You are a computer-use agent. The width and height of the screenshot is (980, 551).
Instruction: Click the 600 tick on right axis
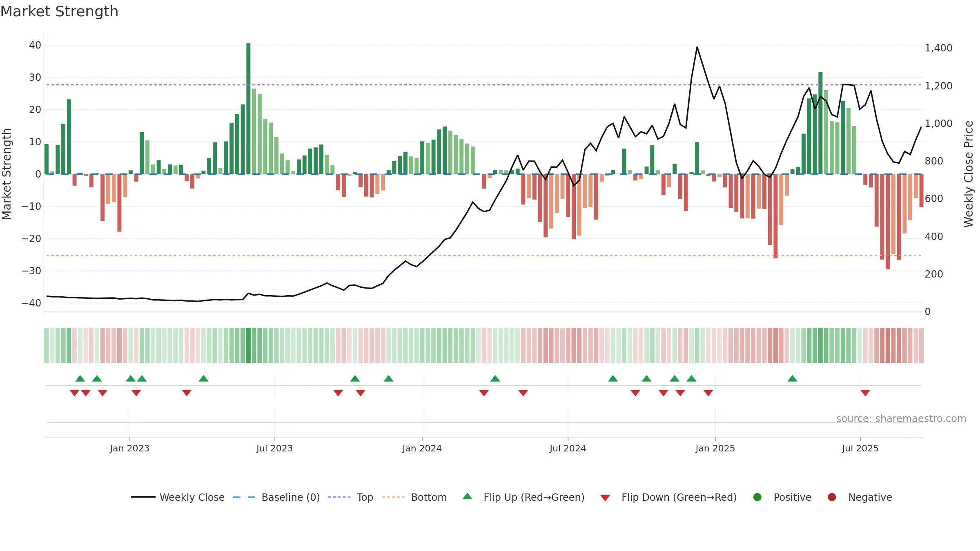coord(934,199)
